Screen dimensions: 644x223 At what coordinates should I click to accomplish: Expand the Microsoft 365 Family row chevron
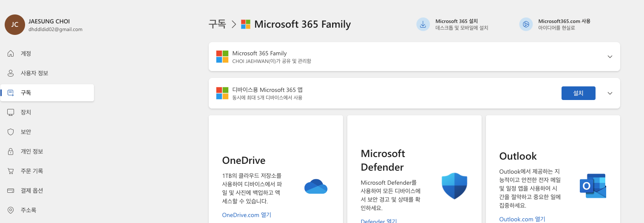(610, 57)
